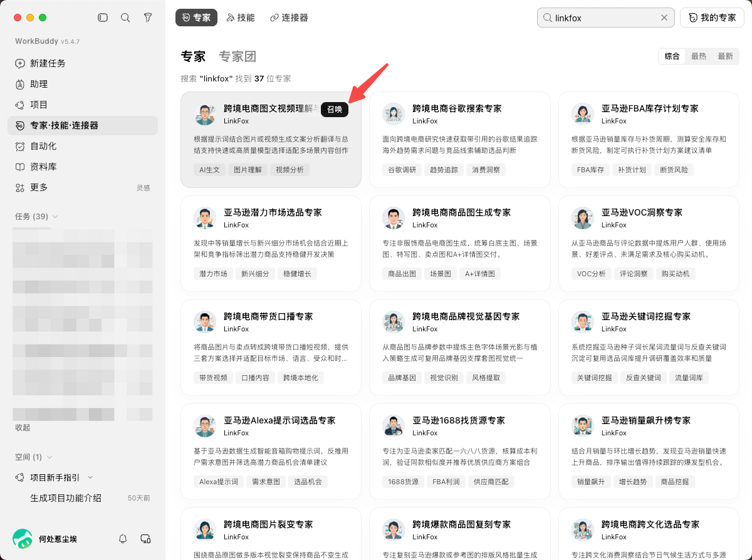Switch to the 技能 top tab
Screen dimensions: 752x560
coord(241,18)
